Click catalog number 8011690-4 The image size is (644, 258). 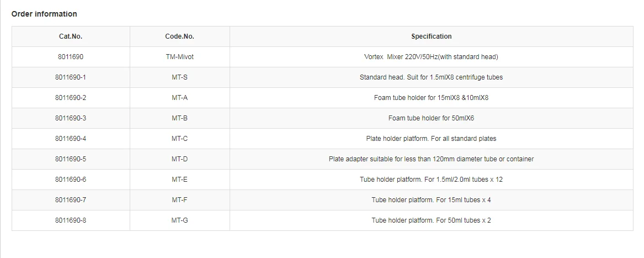[x=71, y=139]
